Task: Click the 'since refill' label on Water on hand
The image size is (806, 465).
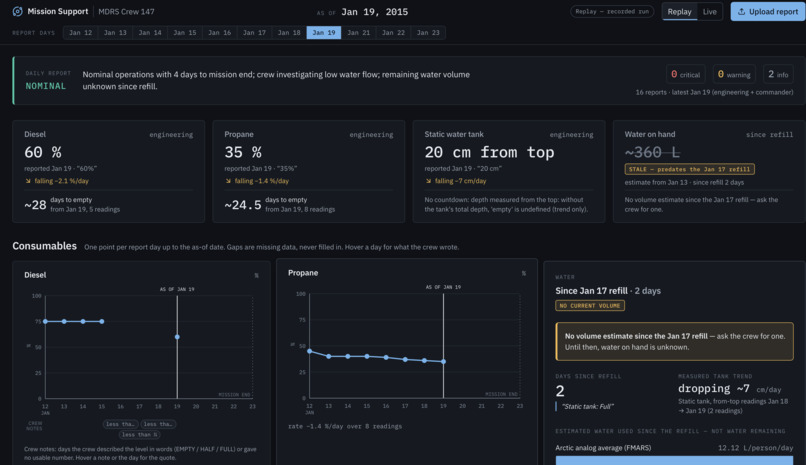Action: pos(770,135)
